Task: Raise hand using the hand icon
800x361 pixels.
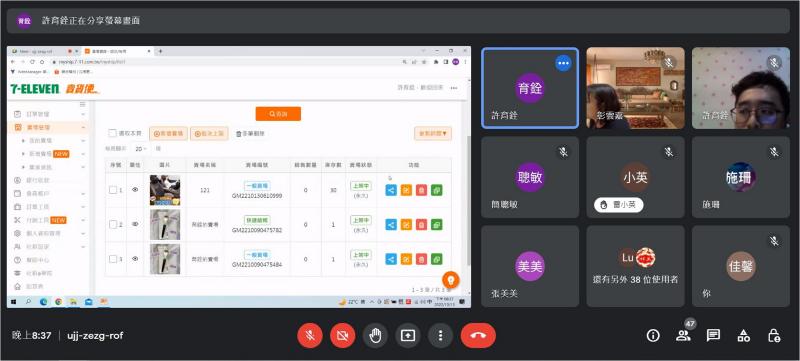Action: coord(375,336)
